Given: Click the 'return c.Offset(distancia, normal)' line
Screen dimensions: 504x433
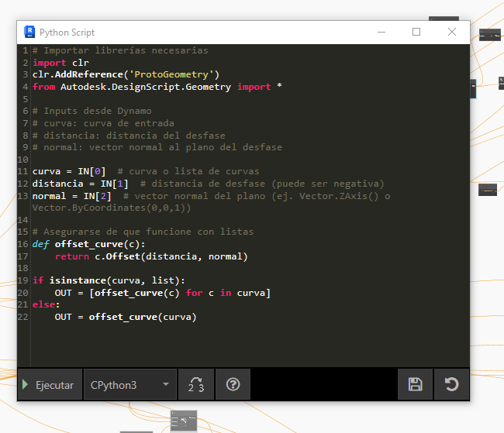Looking at the screenshot, I should (151, 256).
